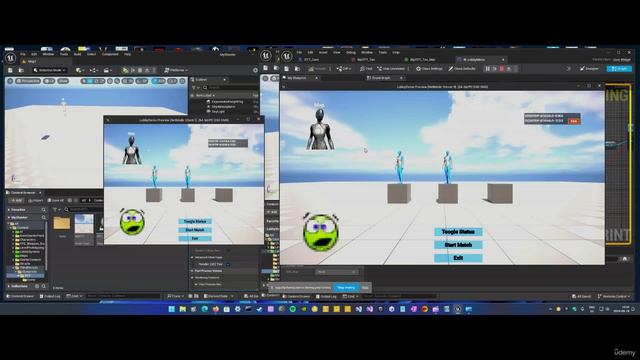The image size is (640, 360).
Task: Open Microsoft Edge from the taskbar
Action: click(204, 309)
